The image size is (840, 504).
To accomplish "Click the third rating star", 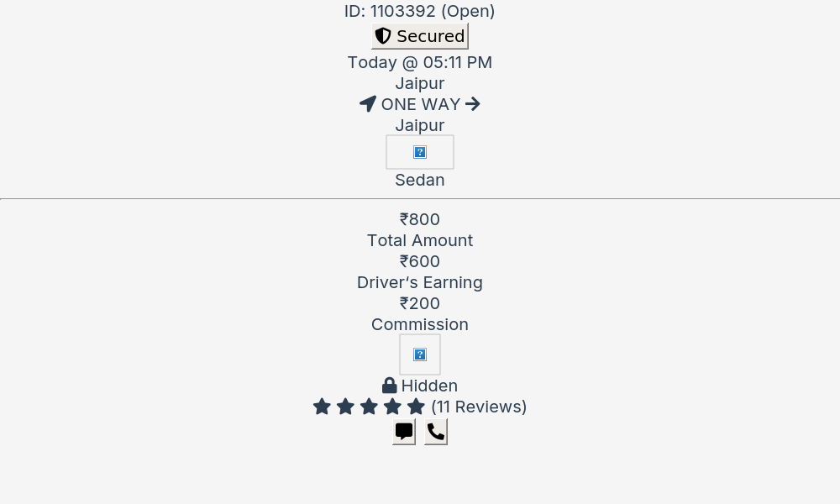I will pos(369,407).
